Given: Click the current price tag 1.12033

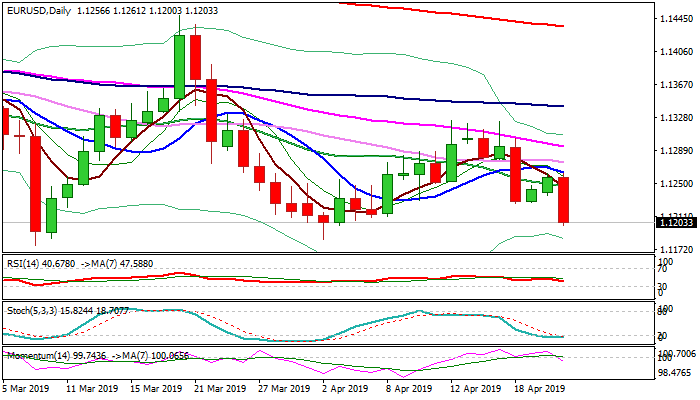Looking at the screenshot, I should (x=677, y=223).
